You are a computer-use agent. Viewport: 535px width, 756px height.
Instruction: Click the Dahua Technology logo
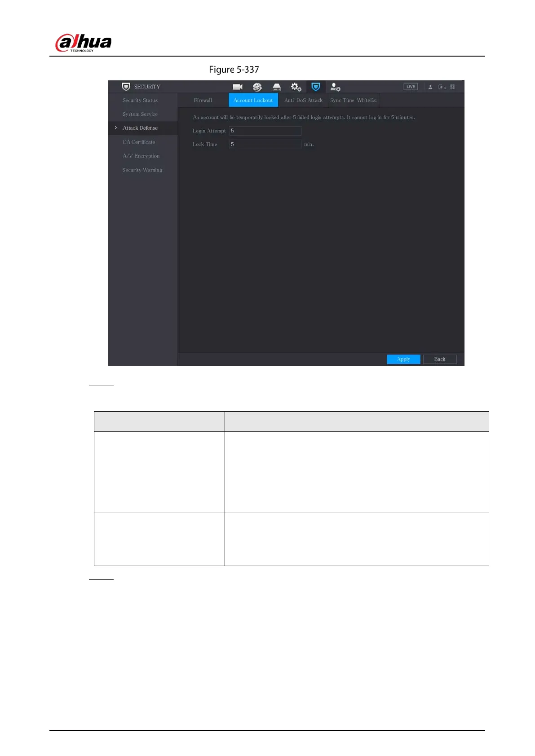[x=83, y=43]
